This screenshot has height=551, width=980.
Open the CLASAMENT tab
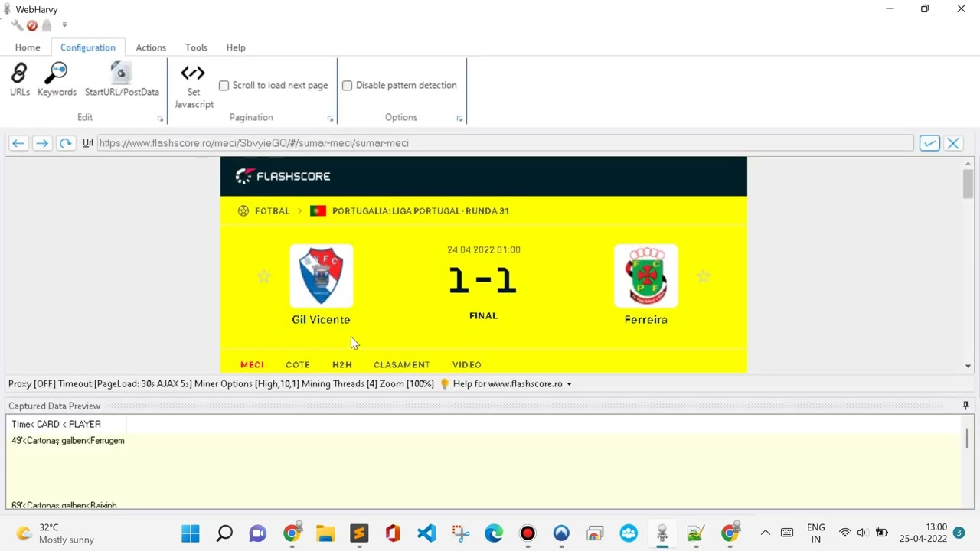click(401, 365)
